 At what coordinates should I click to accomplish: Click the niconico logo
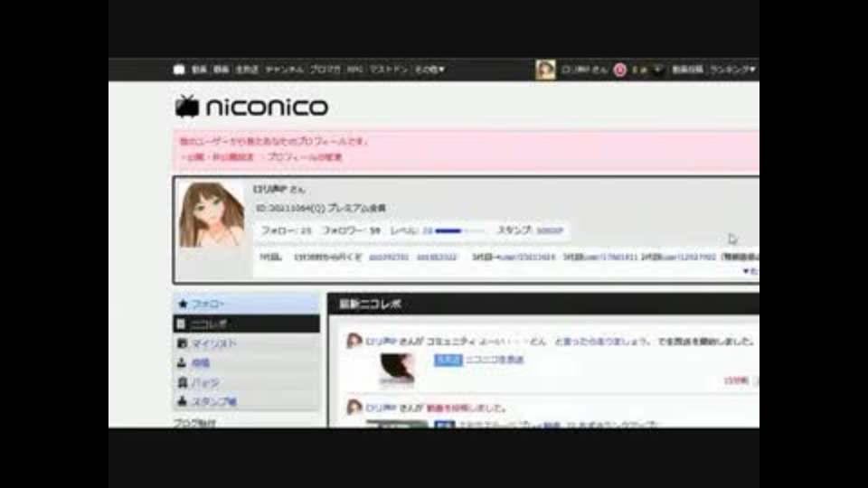[x=252, y=107]
